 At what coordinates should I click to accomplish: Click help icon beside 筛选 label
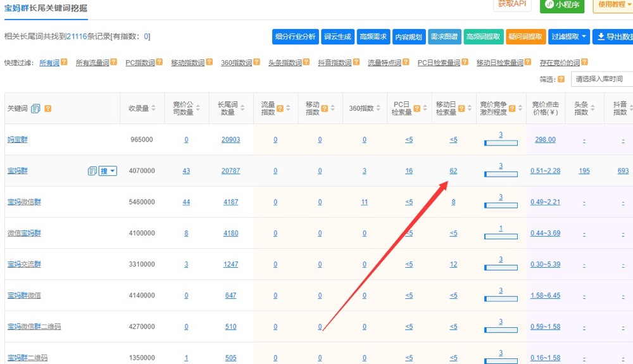coord(561,79)
